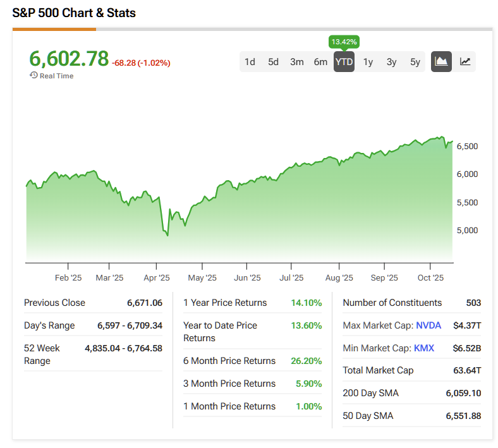Click the 52 Week Range value

click(123, 348)
